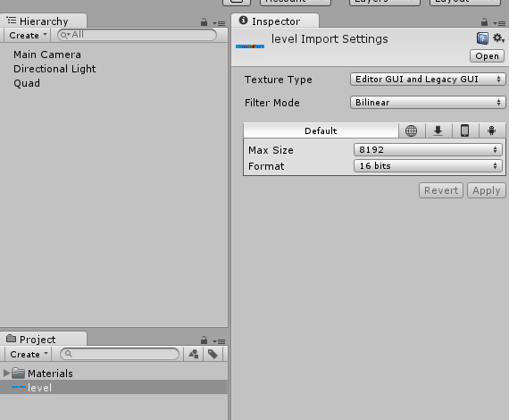Click the Revert button
This screenshot has height=420, width=509.
tap(441, 190)
